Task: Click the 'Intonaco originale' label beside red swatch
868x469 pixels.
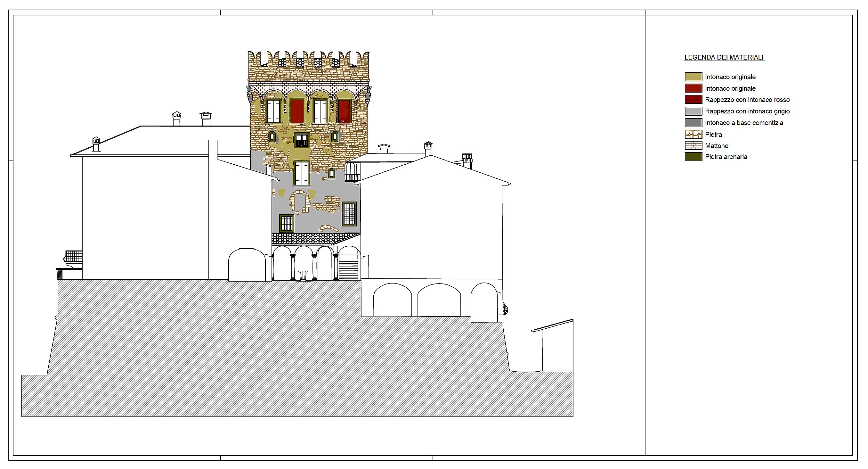Action: (730, 89)
